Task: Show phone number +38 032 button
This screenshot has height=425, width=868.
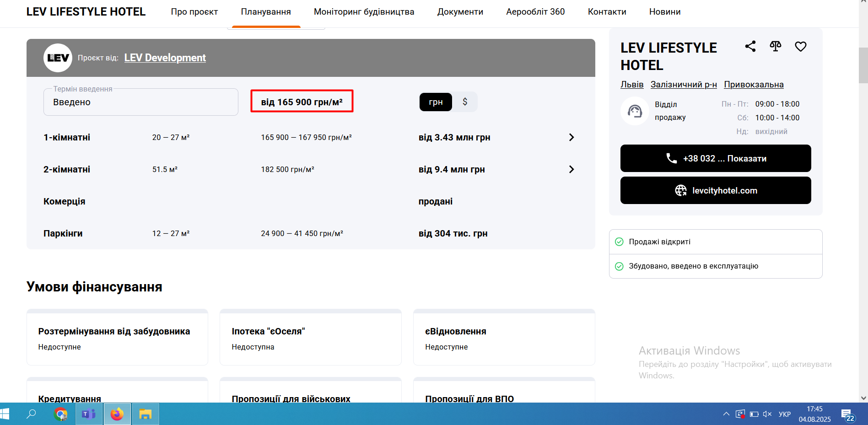Action: [716, 158]
